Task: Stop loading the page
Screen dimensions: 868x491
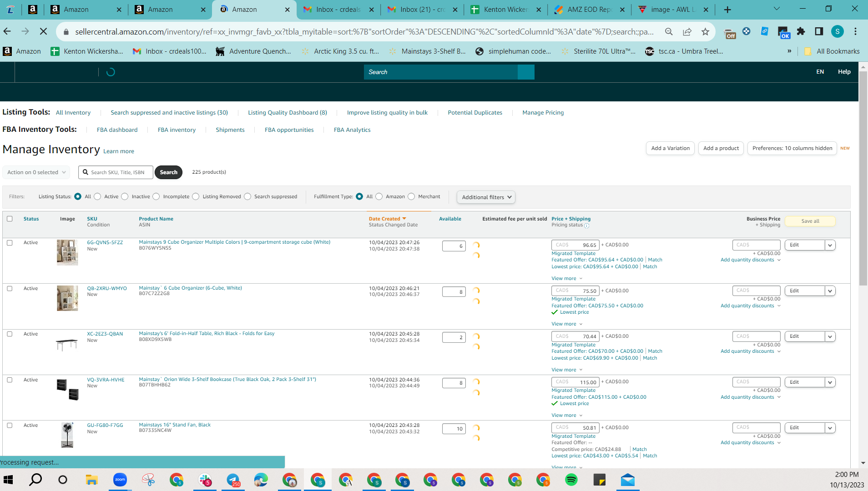Action: 43,31
